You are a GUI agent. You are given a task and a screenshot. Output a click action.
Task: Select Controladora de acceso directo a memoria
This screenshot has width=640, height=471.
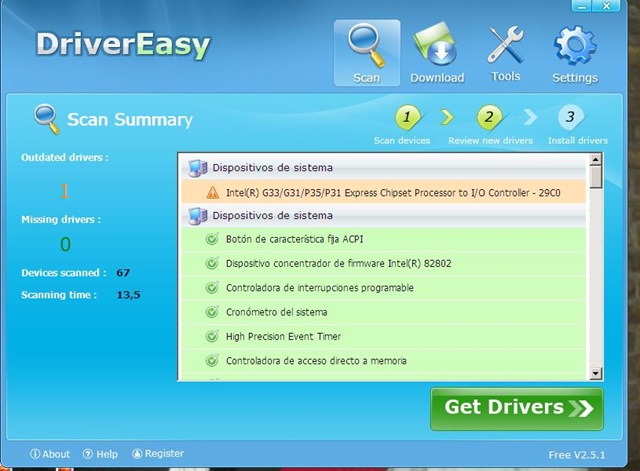tap(384, 361)
